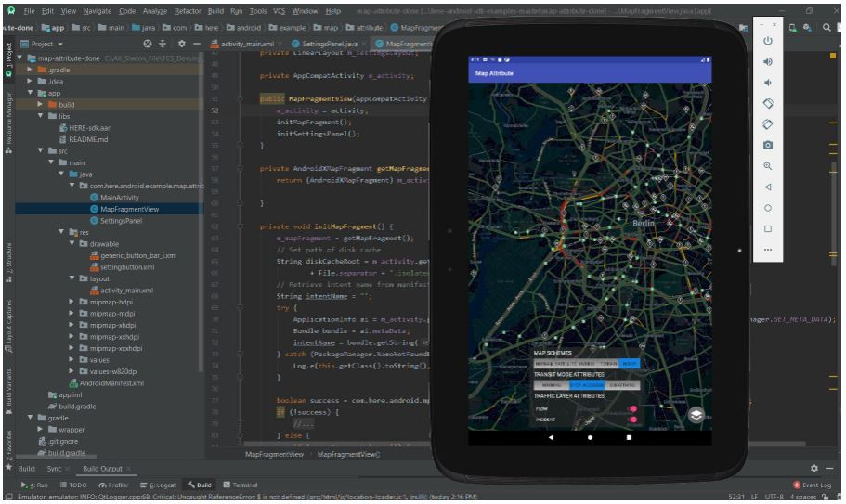Open the TODO tool window button
The height and width of the screenshot is (504, 846).
click(x=72, y=485)
